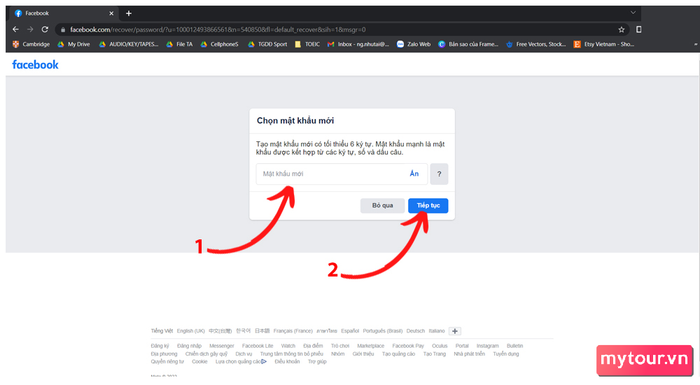700x385 pixels.
Task: Open the Chiến dịch gây quỹ footer link
Action: tap(206, 354)
